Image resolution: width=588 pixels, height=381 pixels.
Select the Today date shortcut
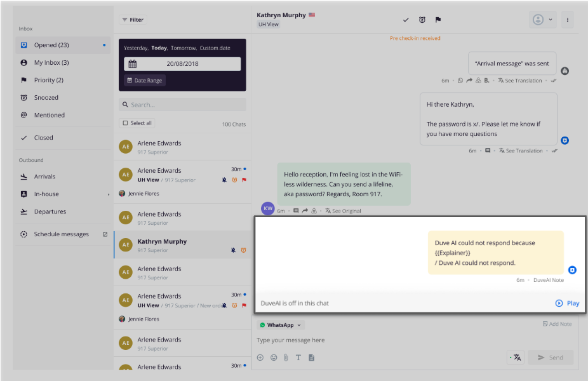pos(159,48)
